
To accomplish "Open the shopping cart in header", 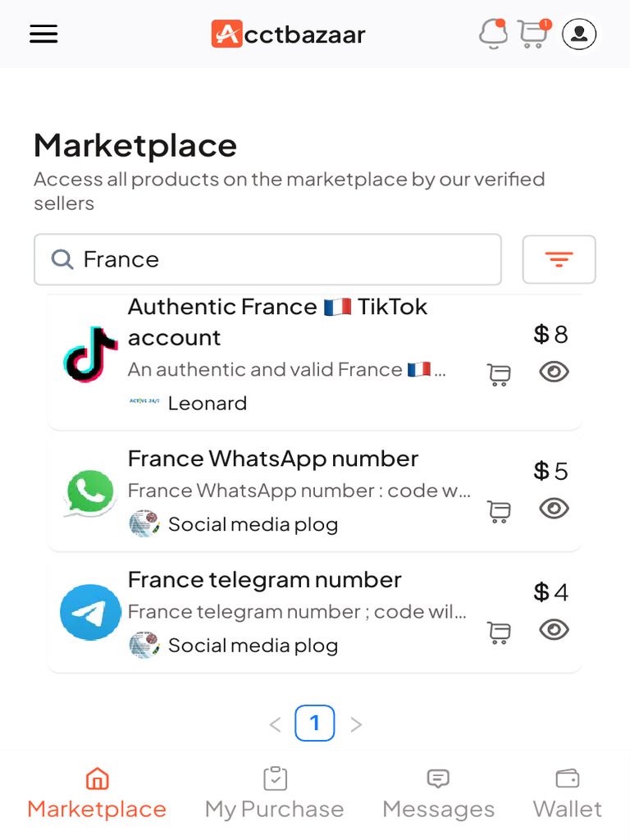I will (533, 34).
